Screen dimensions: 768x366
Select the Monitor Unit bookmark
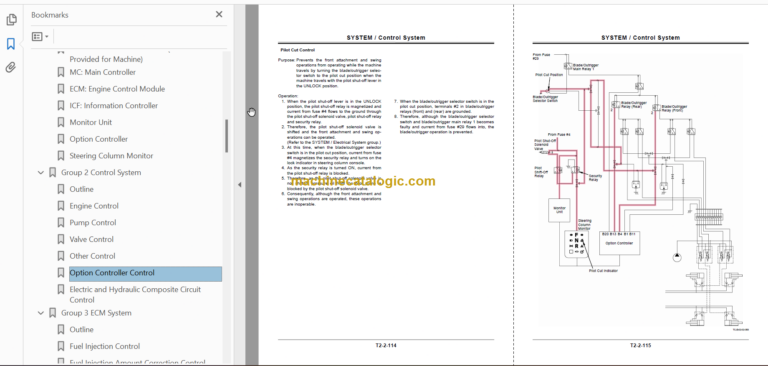coord(91,122)
